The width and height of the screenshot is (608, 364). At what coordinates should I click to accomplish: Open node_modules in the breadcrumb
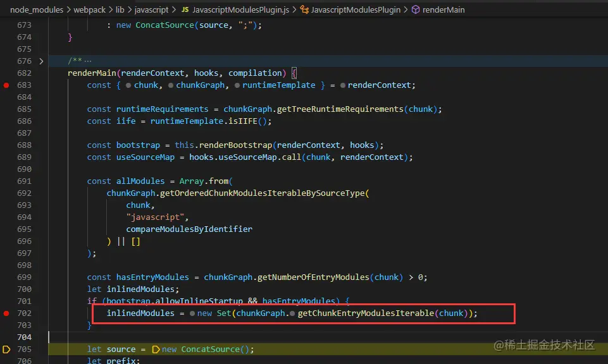37,9
